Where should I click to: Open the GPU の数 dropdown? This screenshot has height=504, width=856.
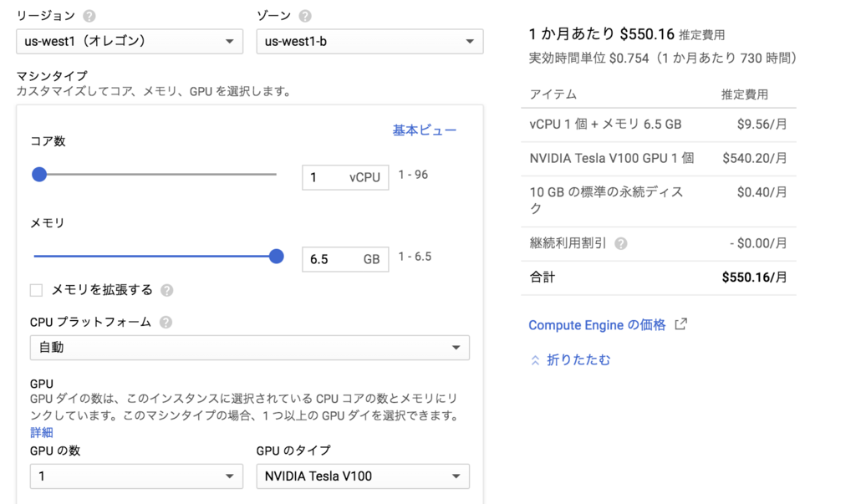[x=136, y=476]
